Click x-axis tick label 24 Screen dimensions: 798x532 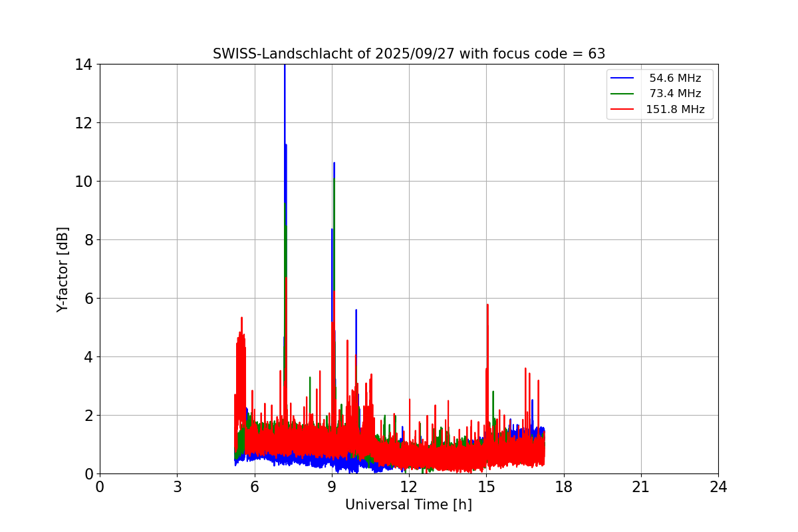[x=718, y=487]
